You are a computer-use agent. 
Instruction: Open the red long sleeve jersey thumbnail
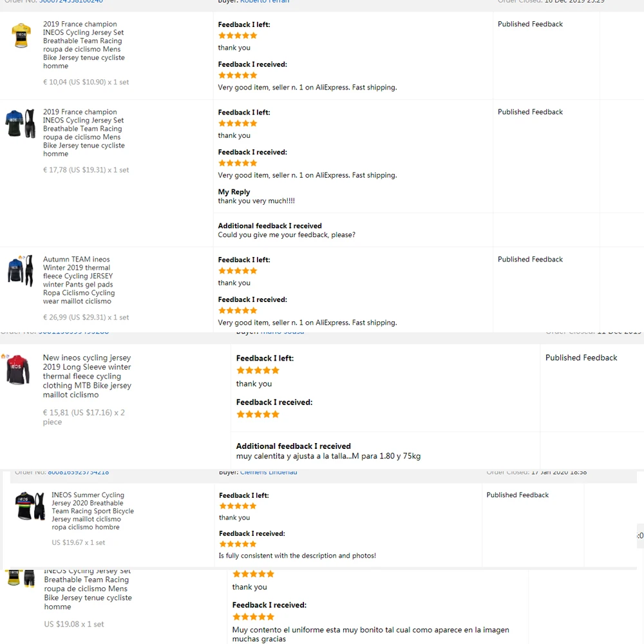18,370
